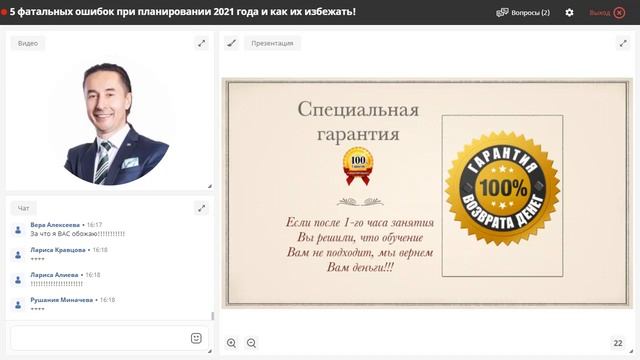The height and width of the screenshot is (360, 640).
Task: Click Рушания Миначева's avatar icon
Action: 18,305
